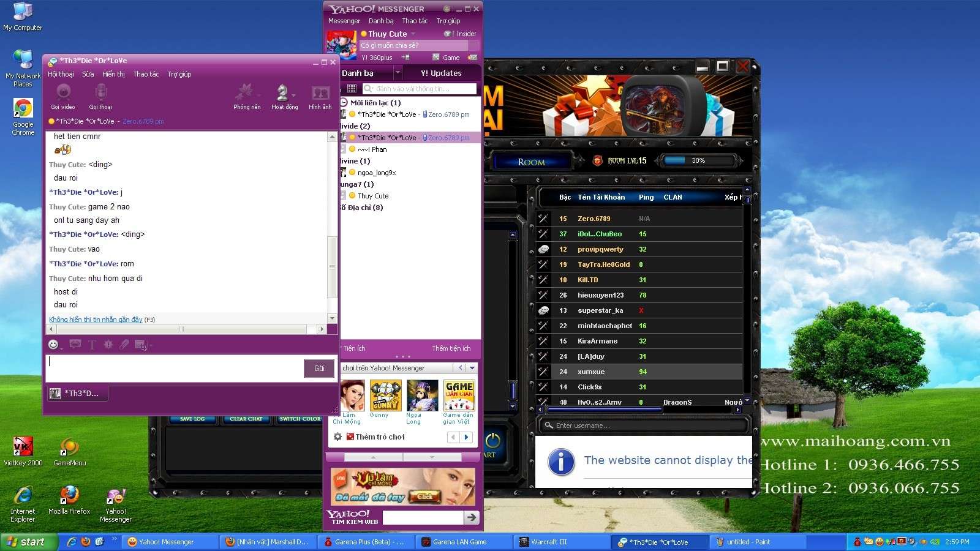Image resolution: width=980 pixels, height=551 pixels.
Task: Expand the Sổ Địa chỉ (8) group
Action: pyautogui.click(x=361, y=208)
